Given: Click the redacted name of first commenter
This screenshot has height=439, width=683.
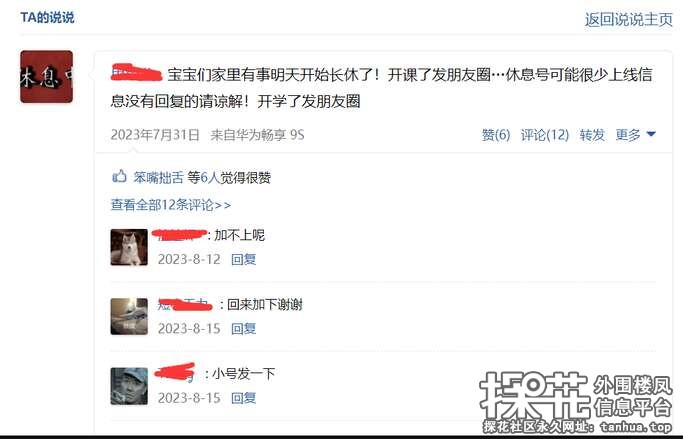Looking at the screenshot, I should (x=179, y=235).
